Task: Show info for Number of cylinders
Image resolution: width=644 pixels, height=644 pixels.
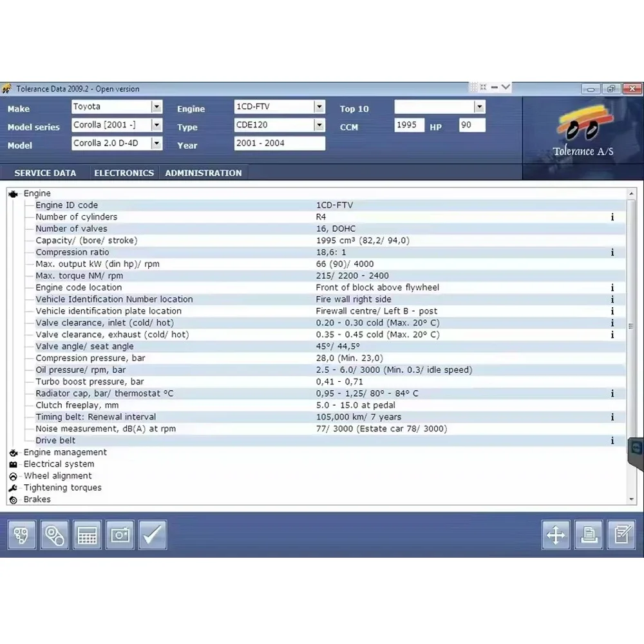Action: (x=612, y=217)
